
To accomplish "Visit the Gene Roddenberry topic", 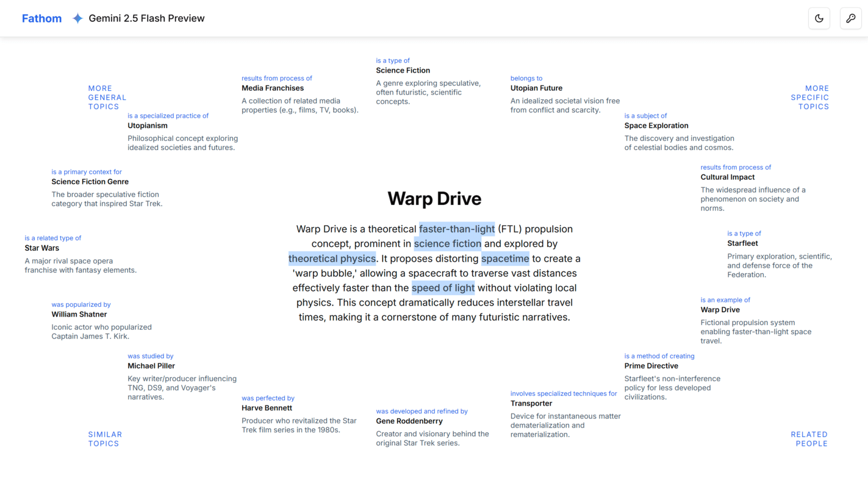I will (x=409, y=421).
